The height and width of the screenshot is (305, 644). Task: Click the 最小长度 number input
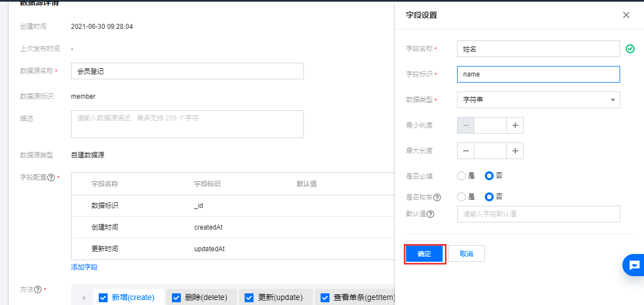(490, 126)
